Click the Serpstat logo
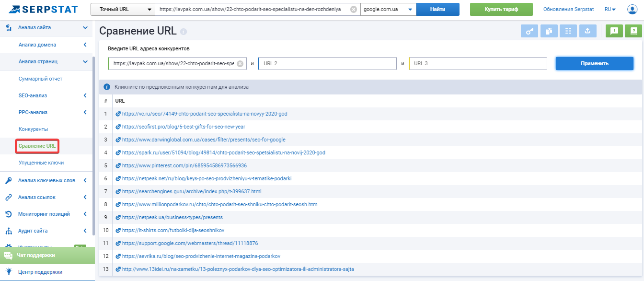This screenshot has width=644, height=281. click(44, 9)
